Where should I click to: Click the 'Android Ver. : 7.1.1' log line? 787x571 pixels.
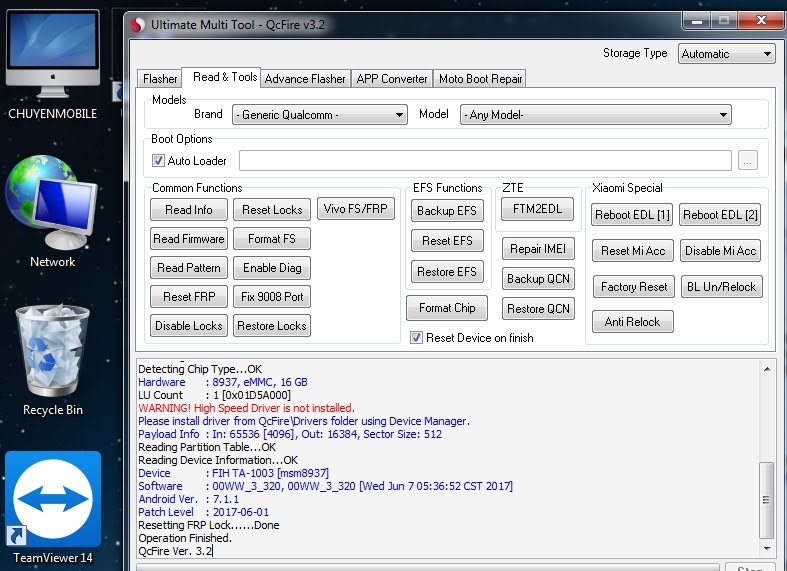click(x=189, y=499)
